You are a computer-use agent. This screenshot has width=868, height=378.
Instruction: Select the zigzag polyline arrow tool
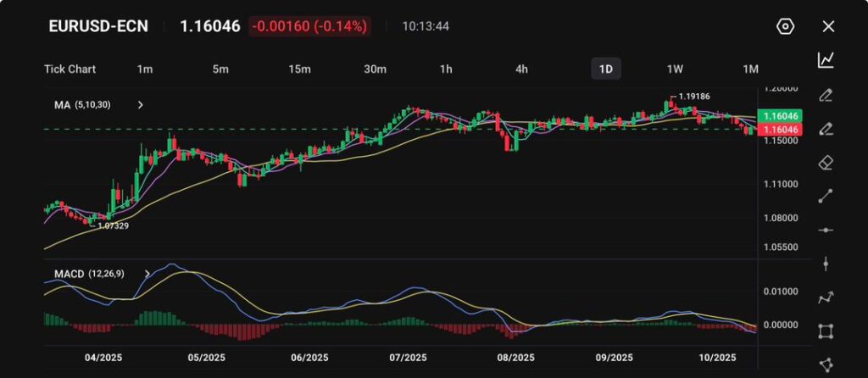click(826, 297)
